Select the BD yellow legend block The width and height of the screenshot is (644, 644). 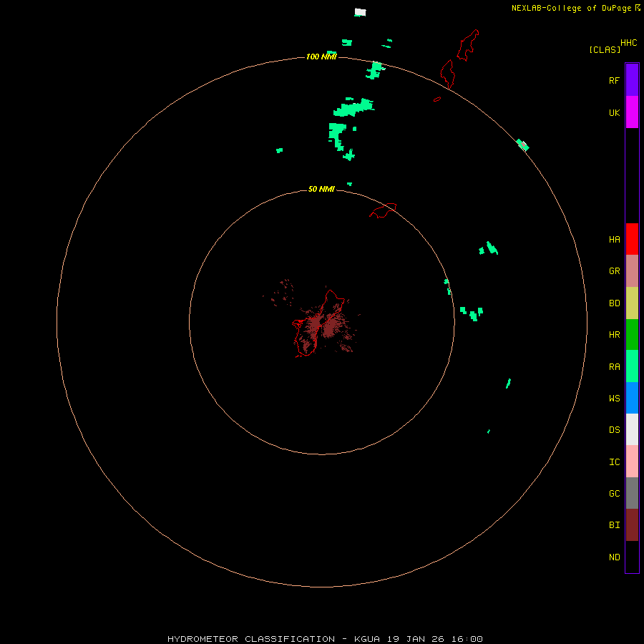coord(632,303)
